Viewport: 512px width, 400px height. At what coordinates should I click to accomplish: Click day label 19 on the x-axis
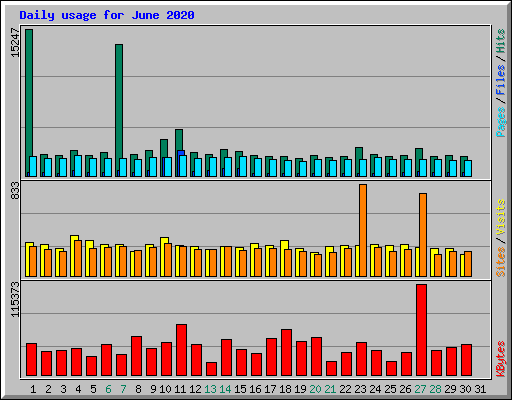tap(300, 389)
